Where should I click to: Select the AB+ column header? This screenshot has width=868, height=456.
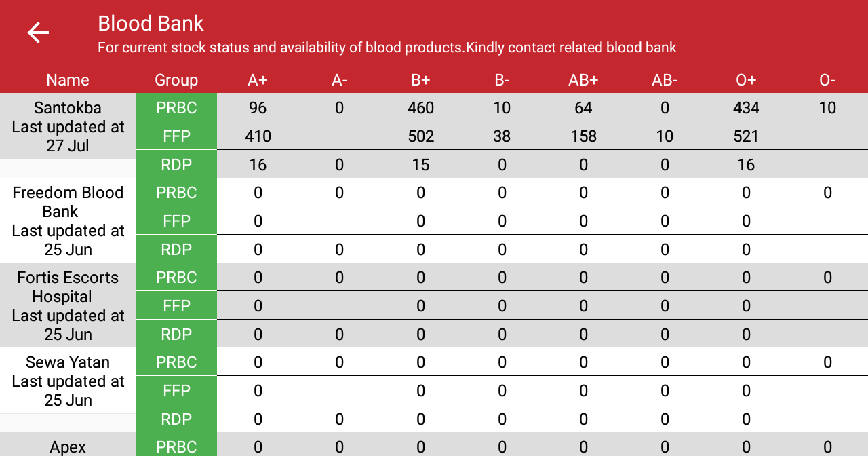583,80
